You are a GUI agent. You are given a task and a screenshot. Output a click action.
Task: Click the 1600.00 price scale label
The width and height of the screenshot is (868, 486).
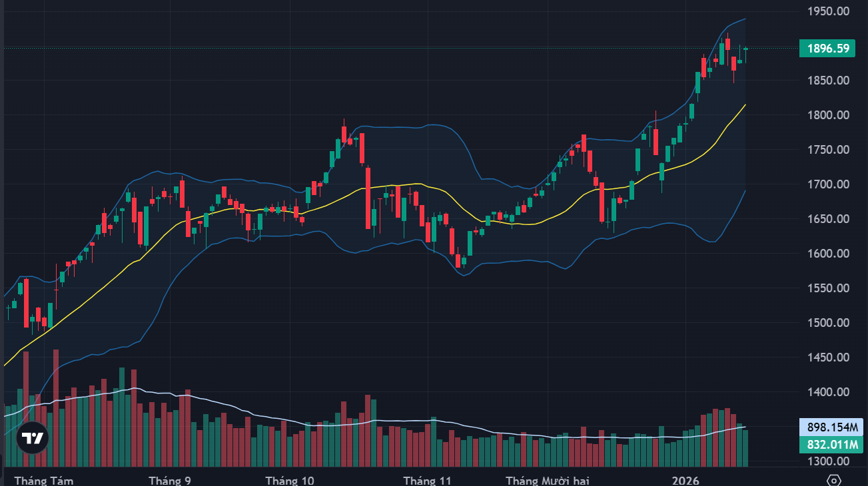(x=828, y=254)
